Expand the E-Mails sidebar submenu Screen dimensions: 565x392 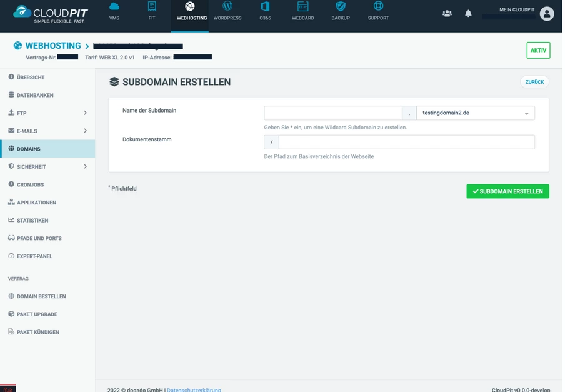pos(85,131)
